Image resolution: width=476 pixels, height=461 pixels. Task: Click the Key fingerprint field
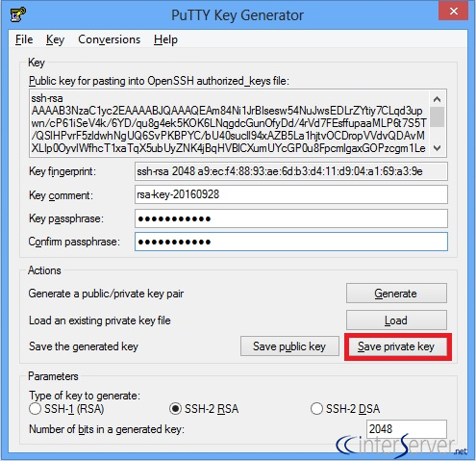(291, 171)
